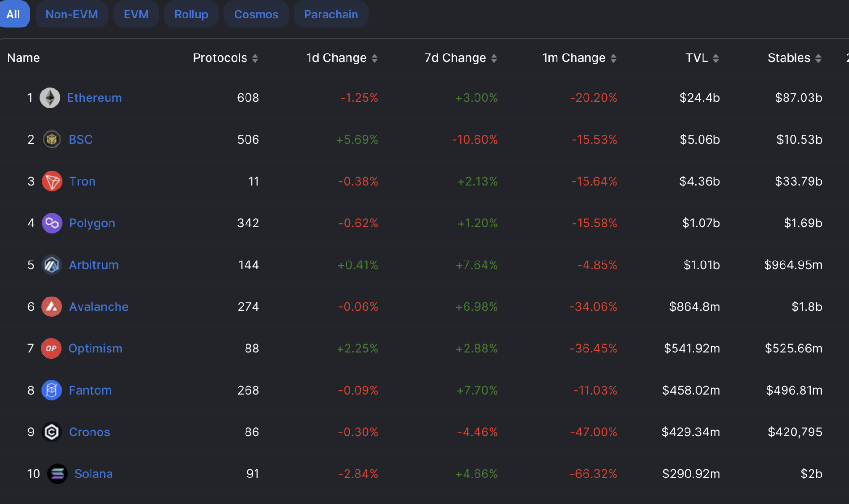Sort by 1d Change column arrows
This screenshot has width=849, height=504.
(x=374, y=58)
